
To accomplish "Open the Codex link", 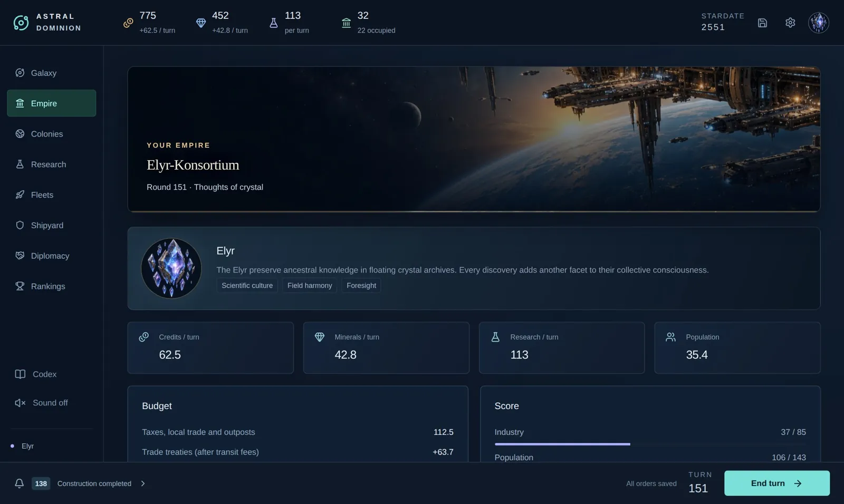I will click(51, 374).
